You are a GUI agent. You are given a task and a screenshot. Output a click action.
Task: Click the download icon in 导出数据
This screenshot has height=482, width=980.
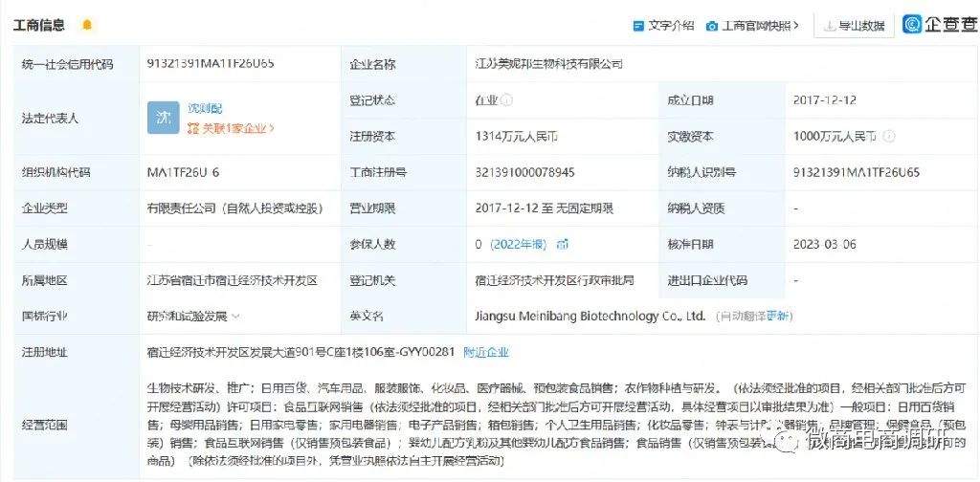(x=830, y=26)
